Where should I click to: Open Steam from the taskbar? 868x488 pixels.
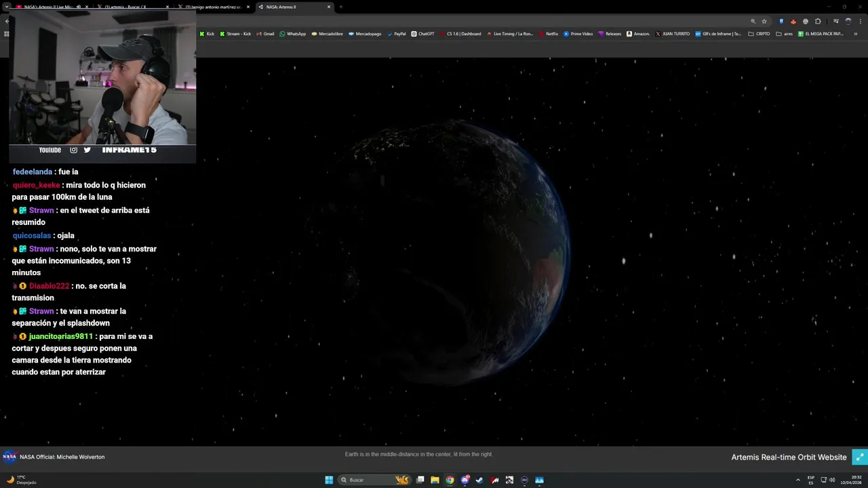479,480
